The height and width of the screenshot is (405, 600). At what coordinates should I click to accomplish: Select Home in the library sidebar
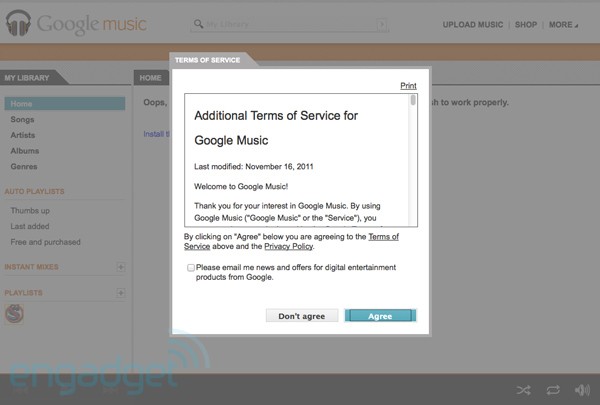pyautogui.click(x=65, y=104)
